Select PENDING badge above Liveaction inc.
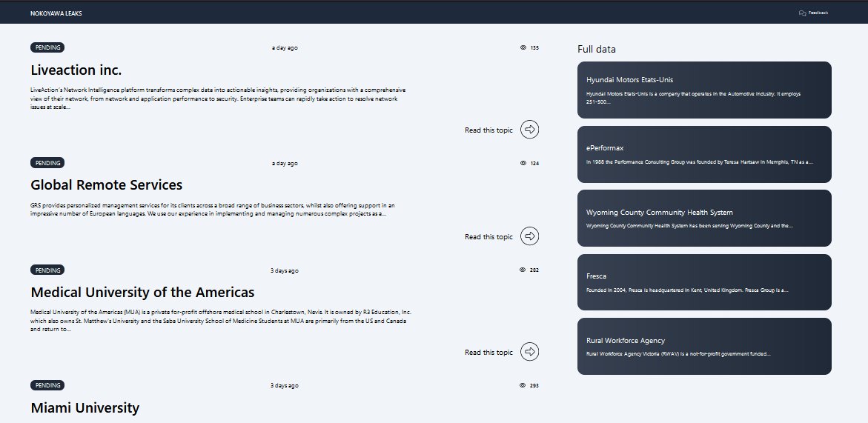Screen dimensions: 868x423 47,47
